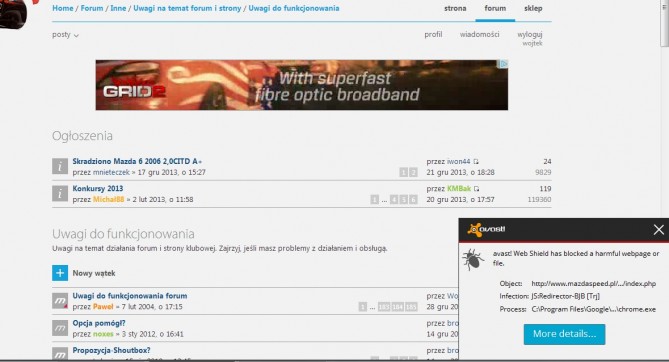Click the GRID 2 banner advertisement
The image size is (669, 362).
click(302, 85)
